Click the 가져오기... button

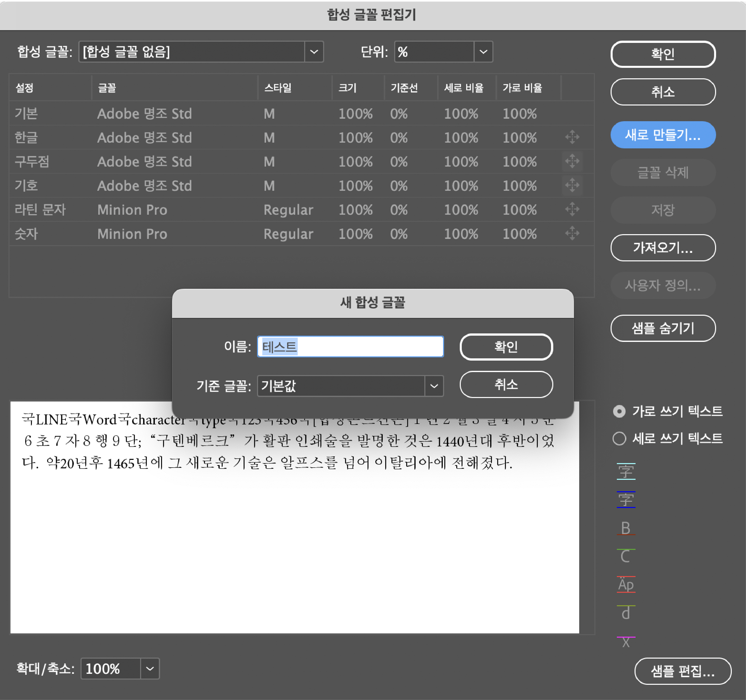coord(663,248)
